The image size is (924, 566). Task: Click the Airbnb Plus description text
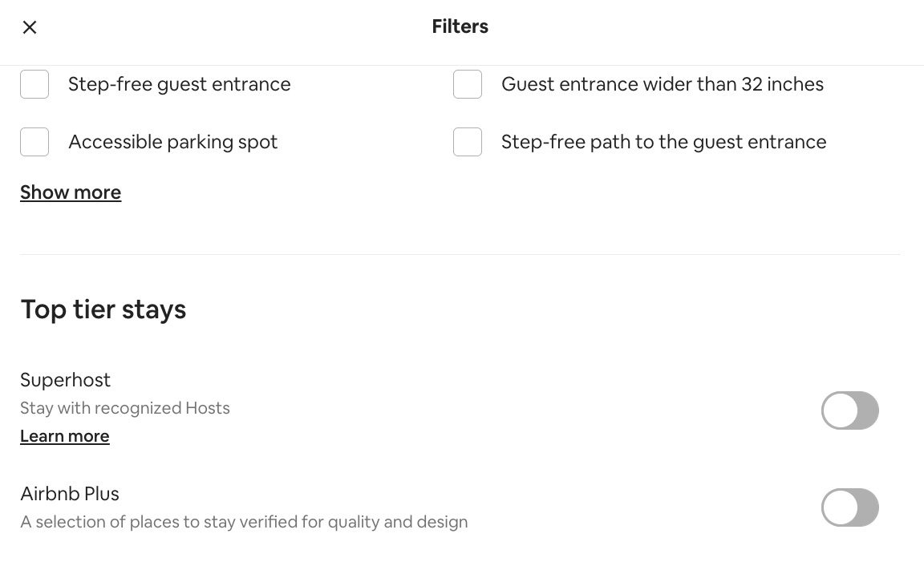click(x=243, y=521)
